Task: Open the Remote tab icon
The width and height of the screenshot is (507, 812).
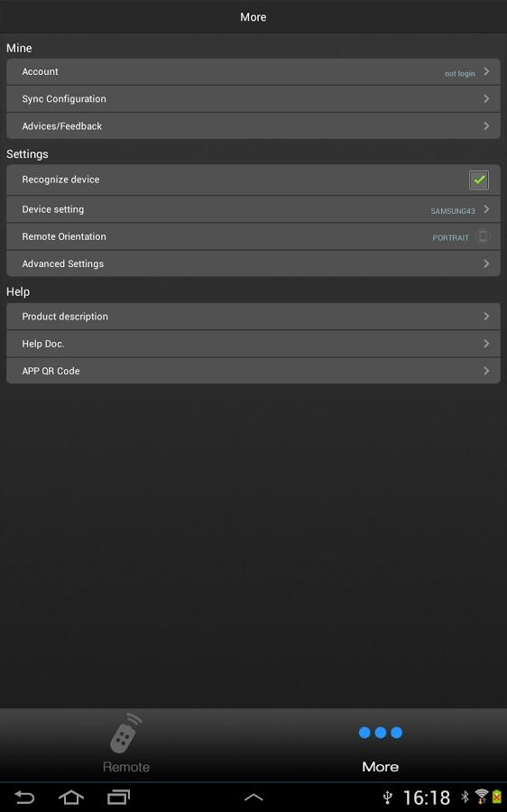Action: point(125,734)
